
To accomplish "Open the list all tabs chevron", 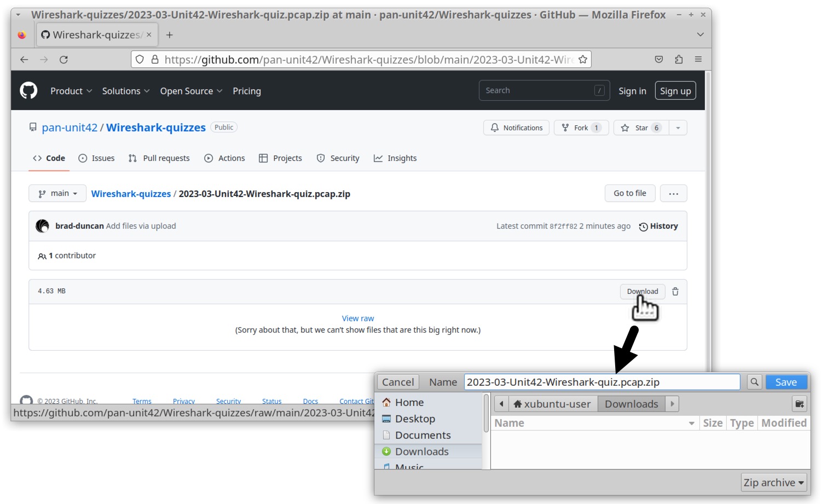I will [x=700, y=34].
